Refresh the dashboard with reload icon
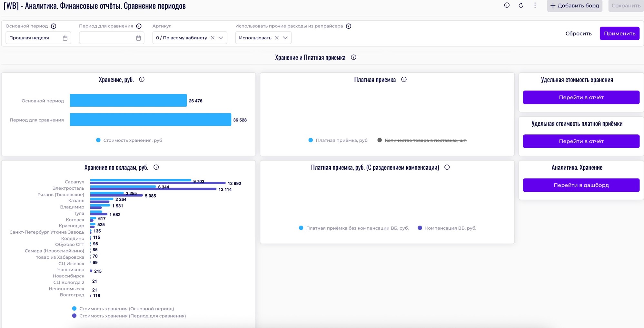 [521, 5]
